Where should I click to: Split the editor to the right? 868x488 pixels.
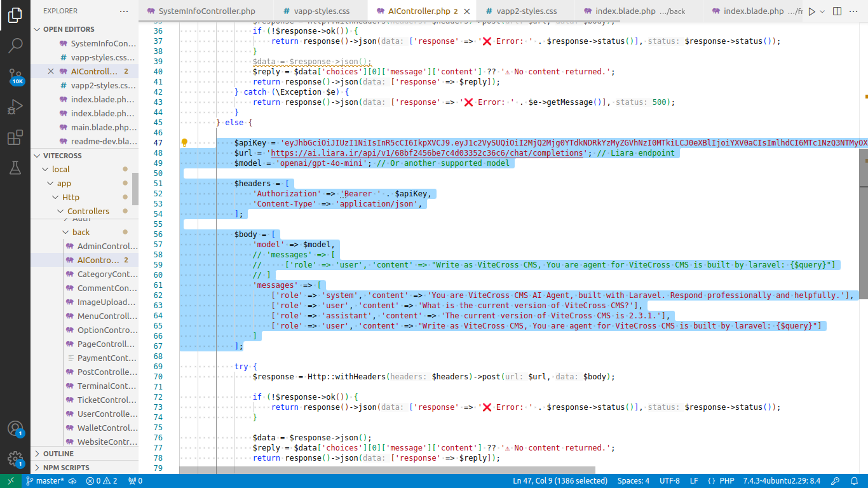pos(837,11)
